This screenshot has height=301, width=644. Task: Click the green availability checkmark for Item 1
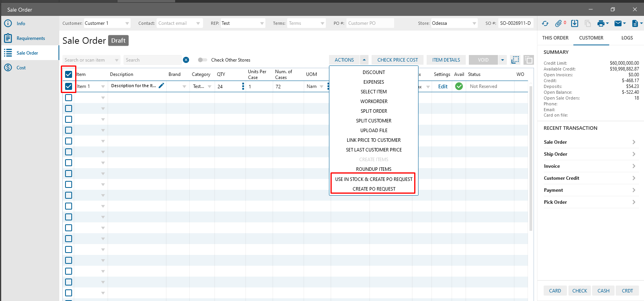tap(459, 86)
